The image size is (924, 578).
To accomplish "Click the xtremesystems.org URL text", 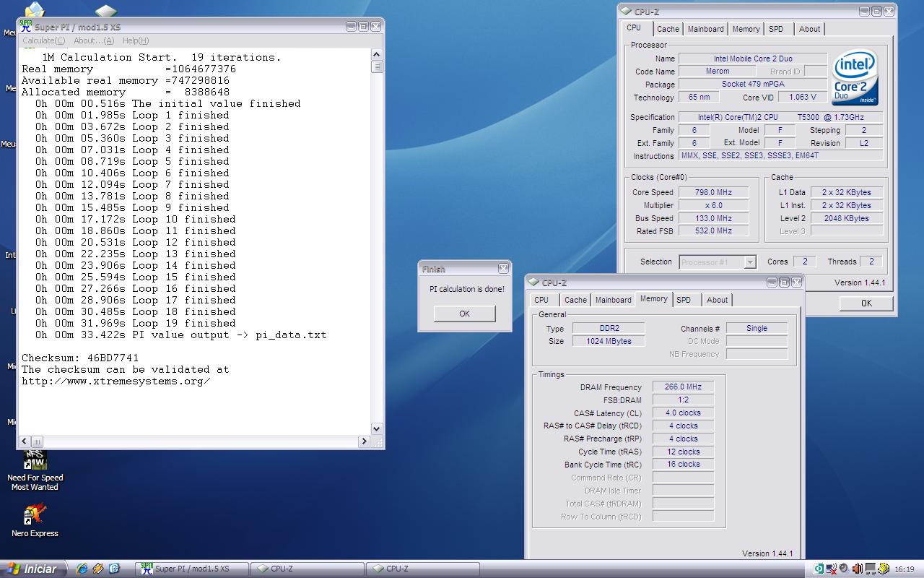I will 116,381.
